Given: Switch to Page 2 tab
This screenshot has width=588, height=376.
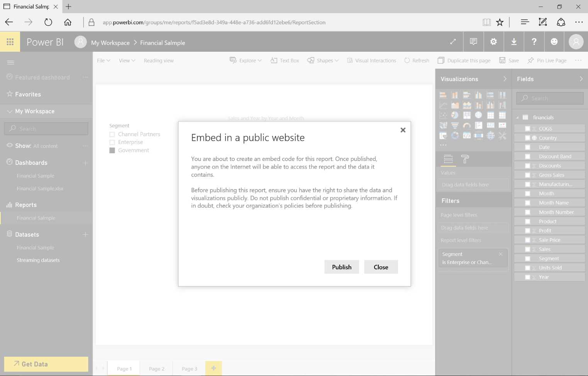Looking at the screenshot, I should [x=156, y=368].
